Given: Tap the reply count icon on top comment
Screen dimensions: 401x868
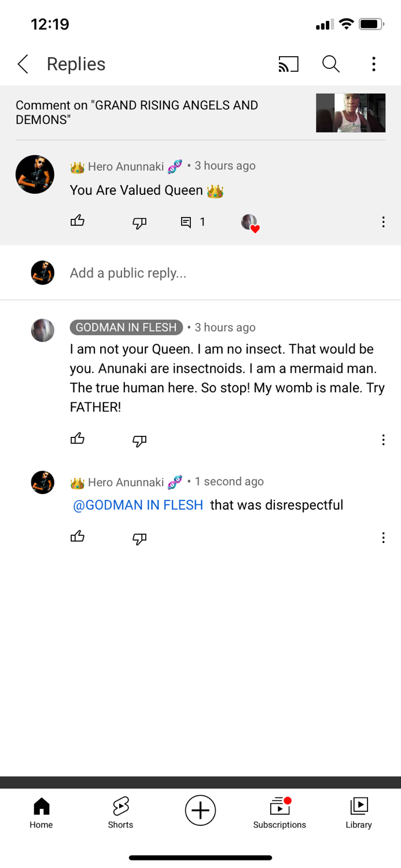Looking at the screenshot, I should [x=186, y=222].
